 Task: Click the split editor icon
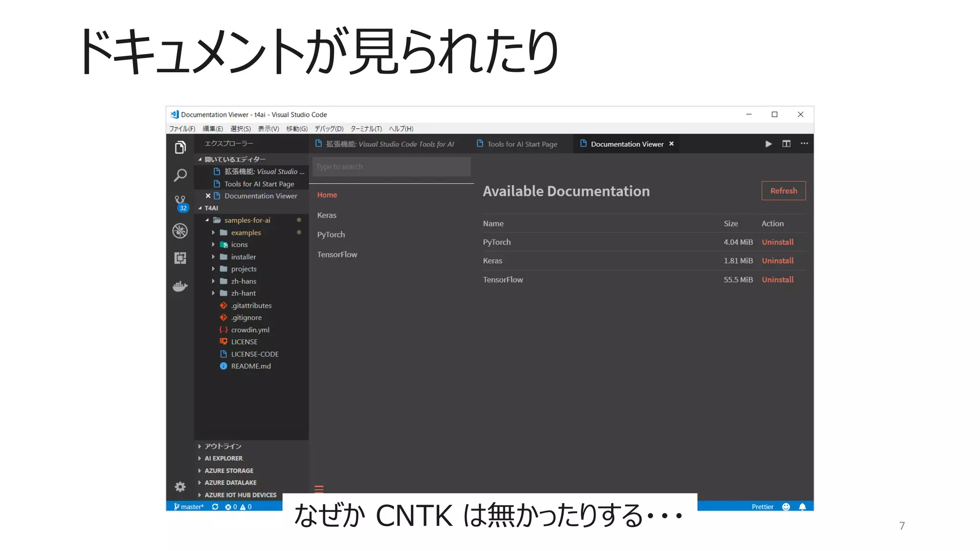pos(786,144)
